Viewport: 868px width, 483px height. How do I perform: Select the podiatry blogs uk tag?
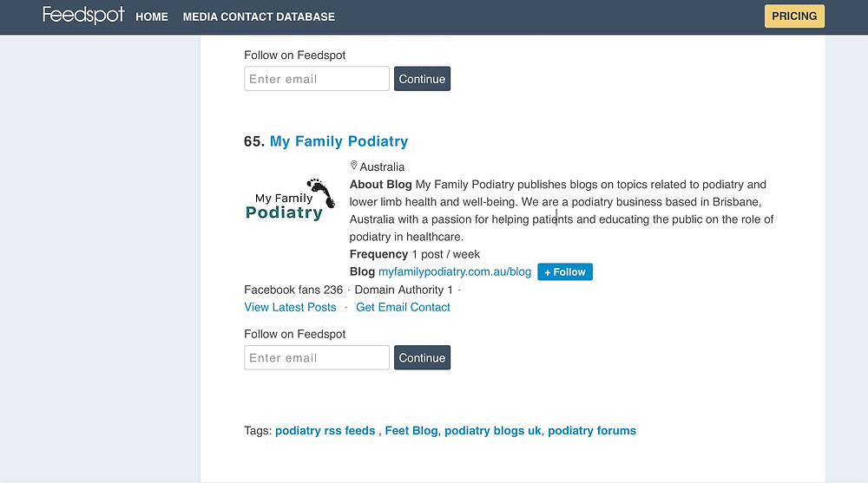tap(493, 430)
